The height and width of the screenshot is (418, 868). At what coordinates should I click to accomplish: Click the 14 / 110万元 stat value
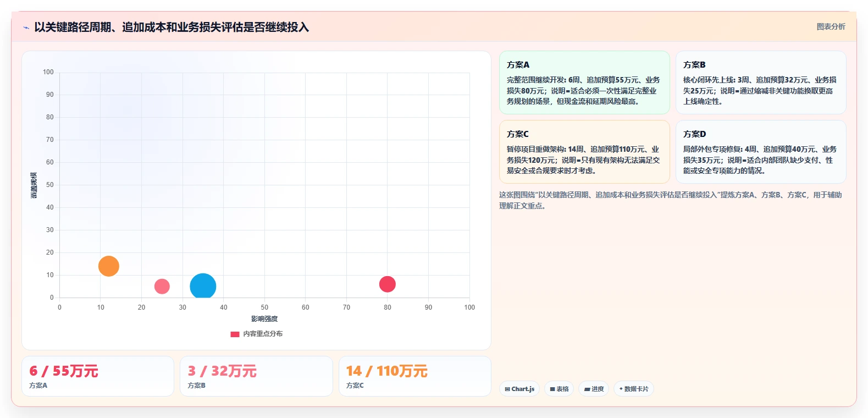(x=386, y=371)
